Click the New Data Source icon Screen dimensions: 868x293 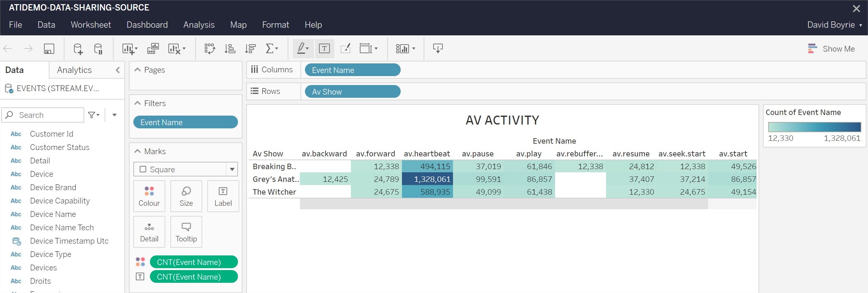click(78, 49)
